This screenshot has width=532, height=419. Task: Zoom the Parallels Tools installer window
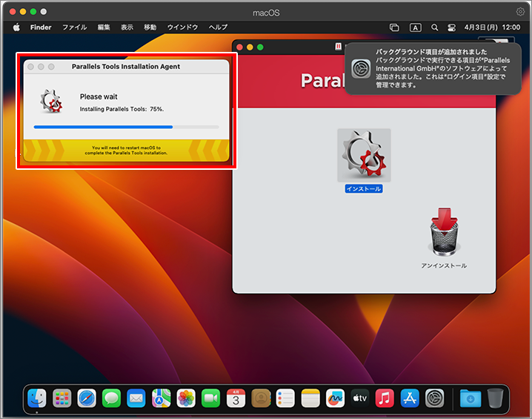tap(260, 47)
